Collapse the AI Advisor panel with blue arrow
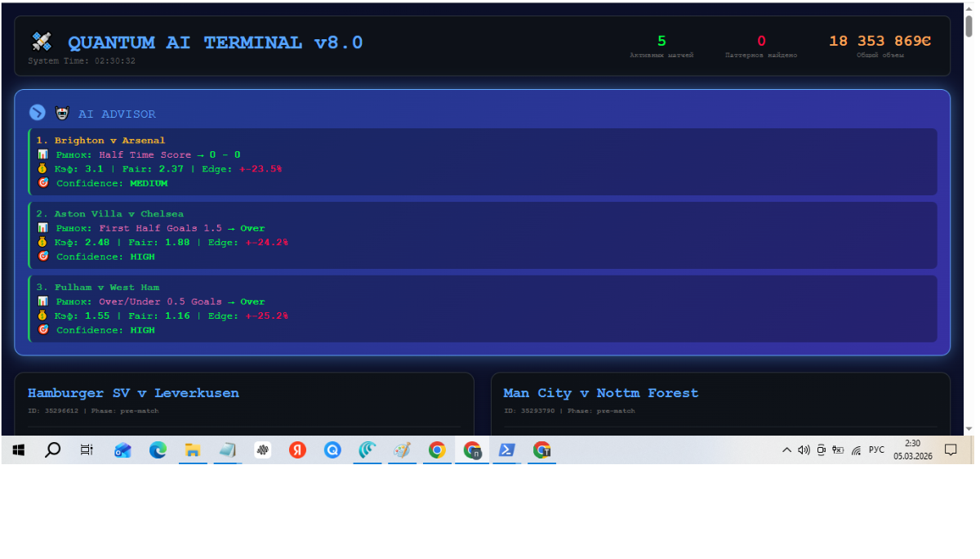980x559 pixels. point(37,113)
